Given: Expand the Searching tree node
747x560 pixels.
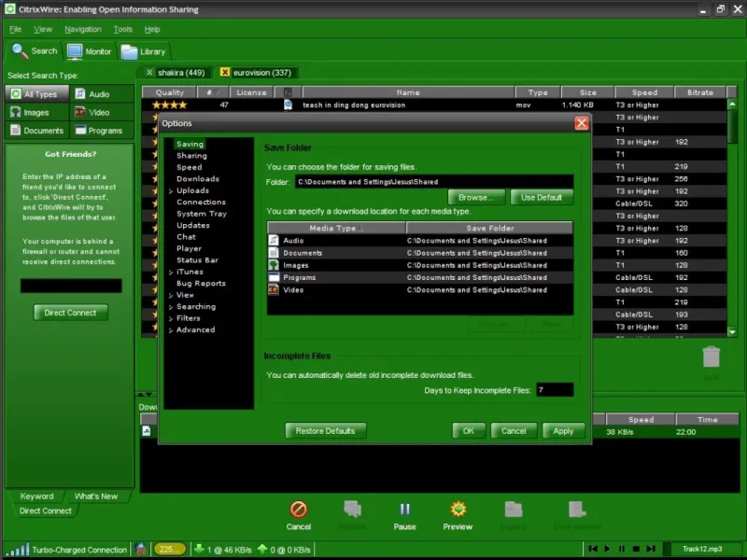Looking at the screenshot, I should coord(171,307).
